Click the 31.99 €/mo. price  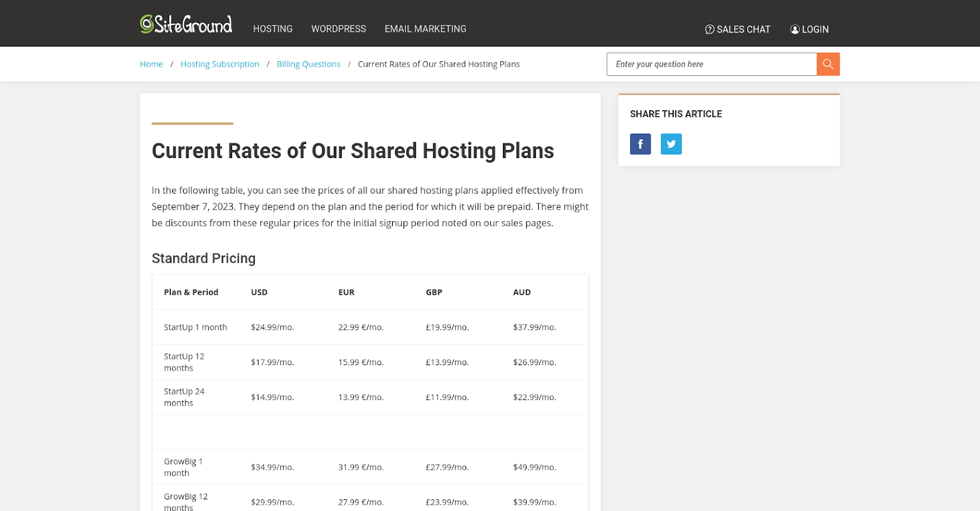361,467
